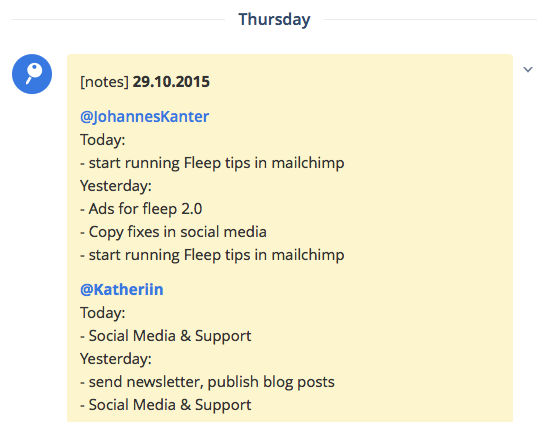
Task: Open the @Katheriin mention
Action: 121,290
